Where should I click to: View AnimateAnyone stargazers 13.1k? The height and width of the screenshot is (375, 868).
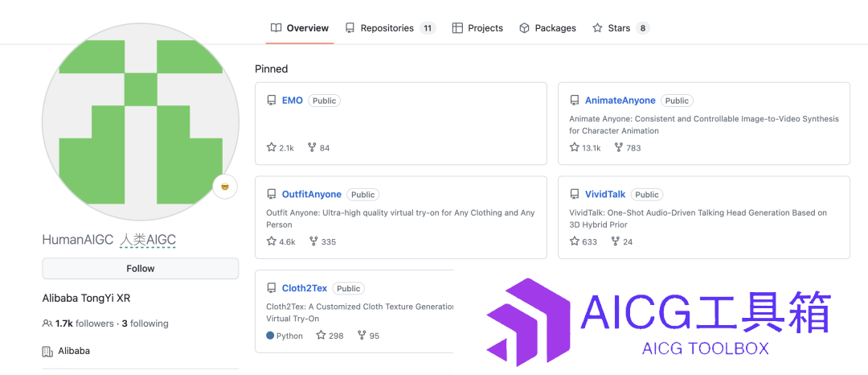[x=585, y=147]
